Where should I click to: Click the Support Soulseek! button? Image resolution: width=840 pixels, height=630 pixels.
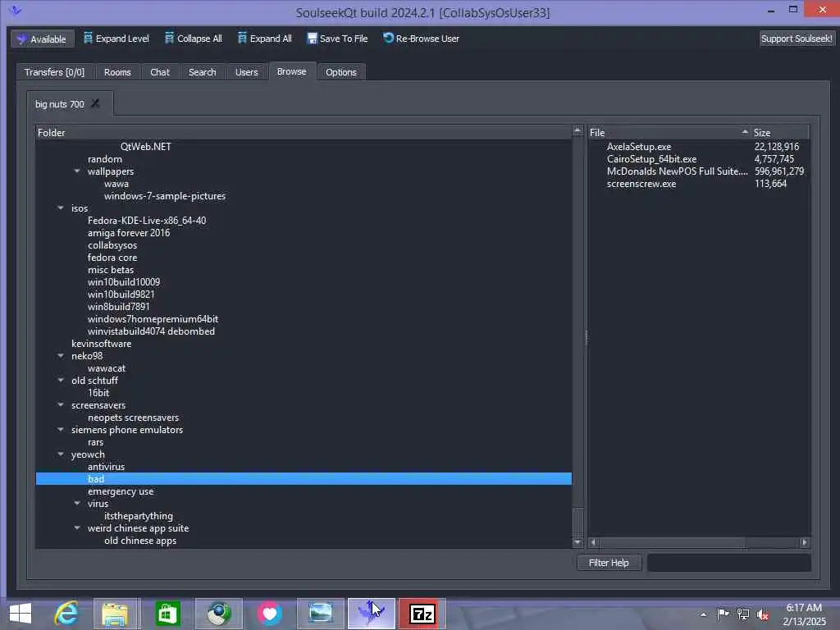[796, 39]
